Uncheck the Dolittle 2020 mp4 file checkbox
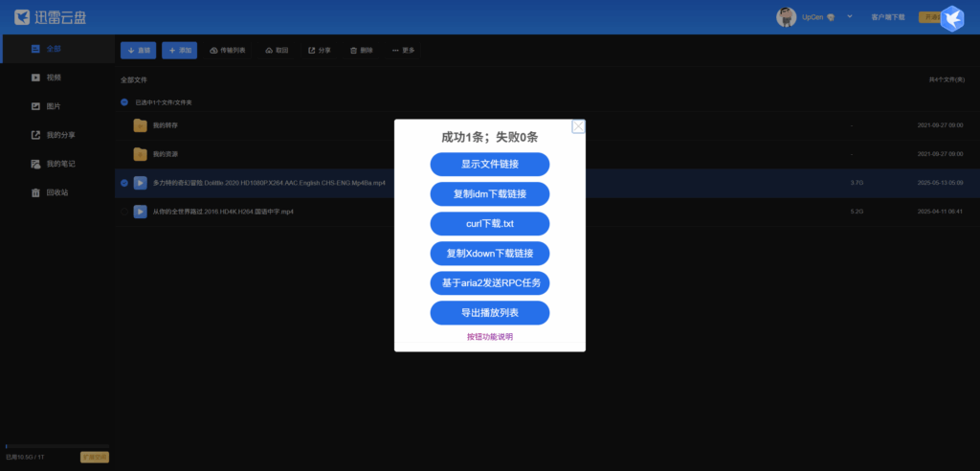This screenshot has height=471, width=980. (124, 183)
